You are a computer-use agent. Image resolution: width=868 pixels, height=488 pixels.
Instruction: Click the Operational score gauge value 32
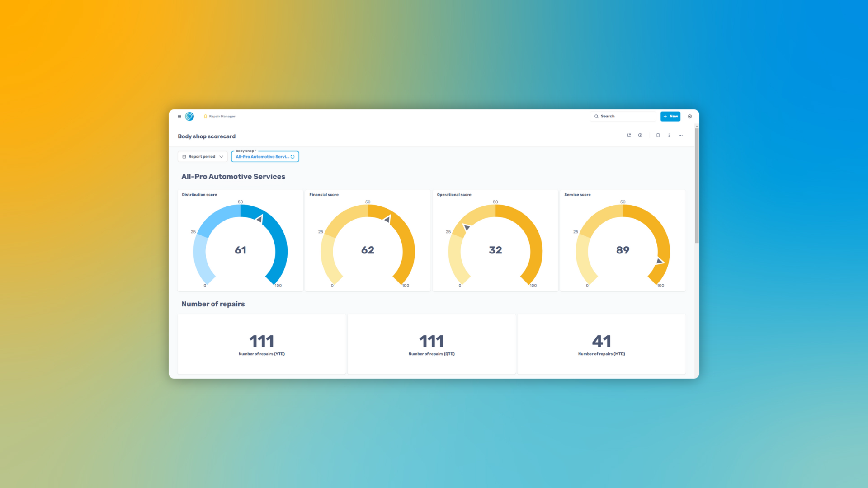pyautogui.click(x=495, y=250)
